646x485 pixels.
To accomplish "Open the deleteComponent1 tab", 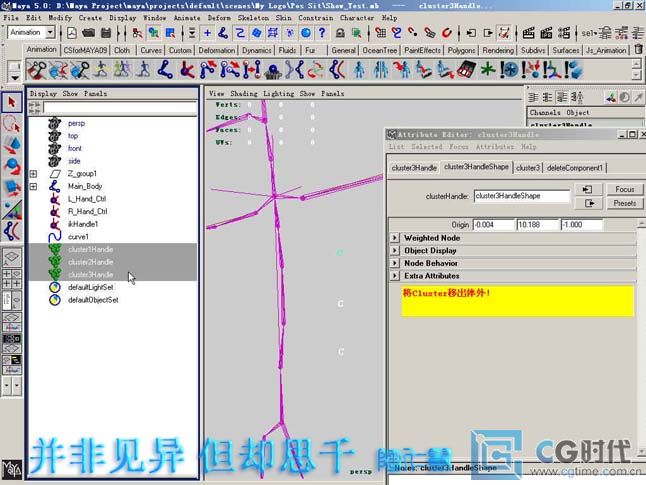I will pos(575,168).
